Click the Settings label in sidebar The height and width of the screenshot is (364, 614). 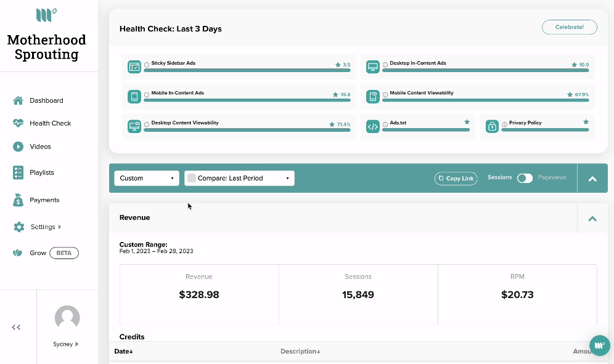(43, 227)
